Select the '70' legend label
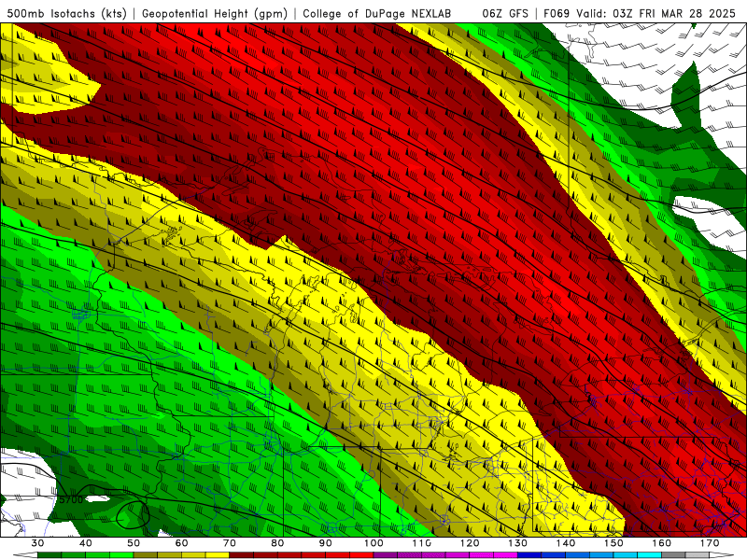 (230, 543)
